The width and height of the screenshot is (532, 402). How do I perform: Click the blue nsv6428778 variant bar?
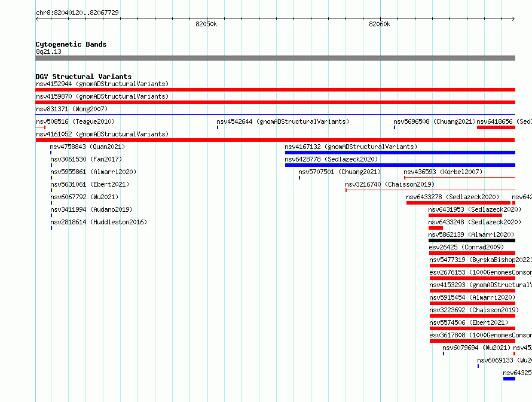point(400,165)
